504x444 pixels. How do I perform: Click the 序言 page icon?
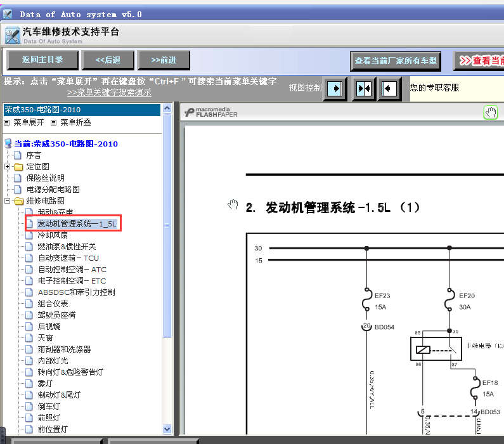(x=18, y=155)
